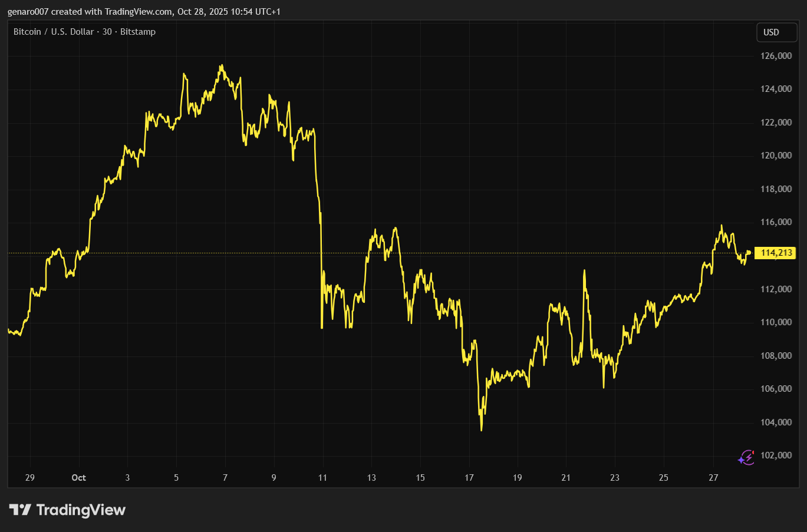Click the 9 date label on time axis

pos(274,478)
